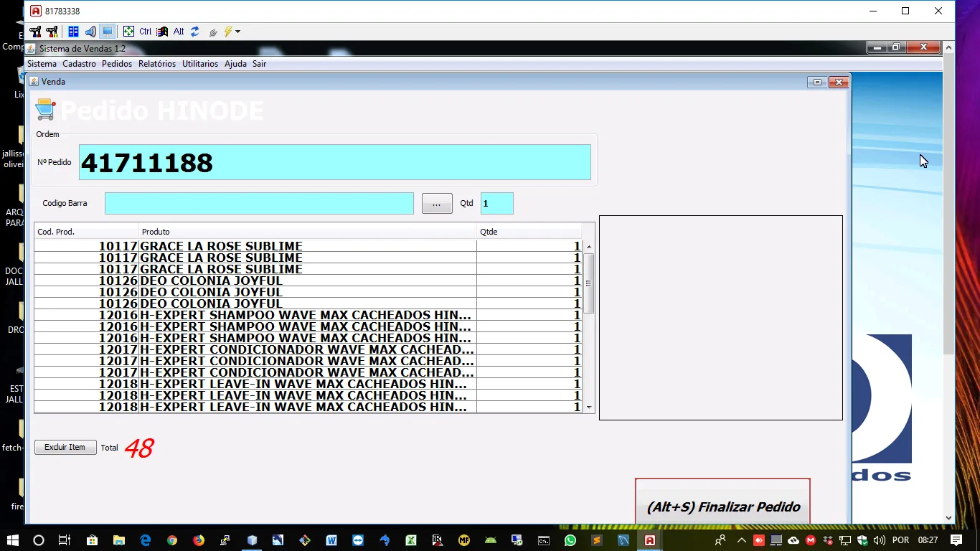980x551 pixels.
Task: Click the product table scroll-up arrow
Action: [x=589, y=247]
